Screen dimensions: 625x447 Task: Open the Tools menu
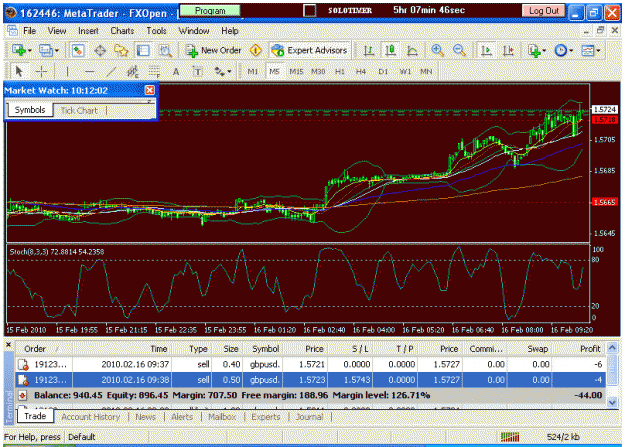156,31
